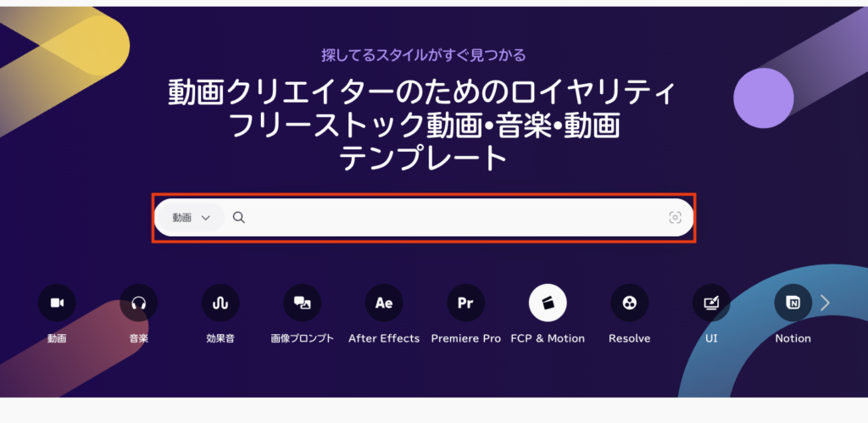This screenshot has height=423, width=868.
Task: Click the 動画 label under video icon
Action: click(x=57, y=338)
